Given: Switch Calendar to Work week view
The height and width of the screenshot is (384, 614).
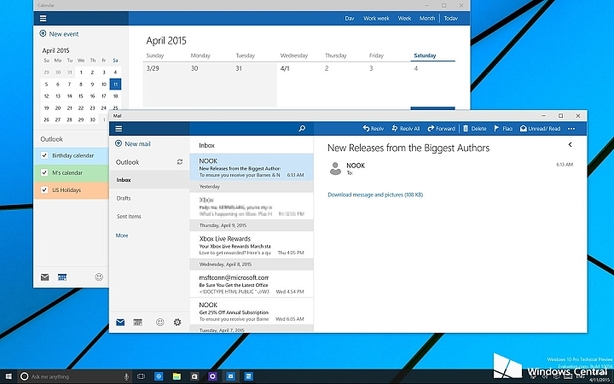Looking at the screenshot, I should point(376,18).
